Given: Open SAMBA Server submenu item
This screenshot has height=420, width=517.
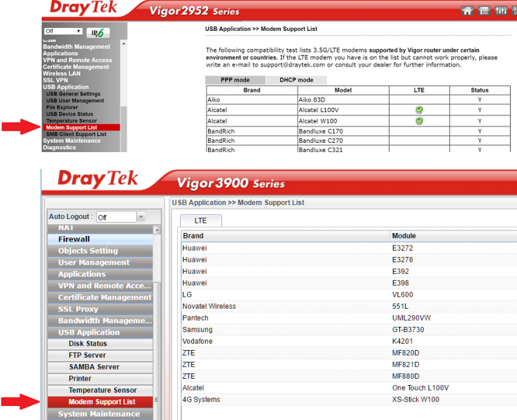Looking at the screenshot, I should 100,367.
